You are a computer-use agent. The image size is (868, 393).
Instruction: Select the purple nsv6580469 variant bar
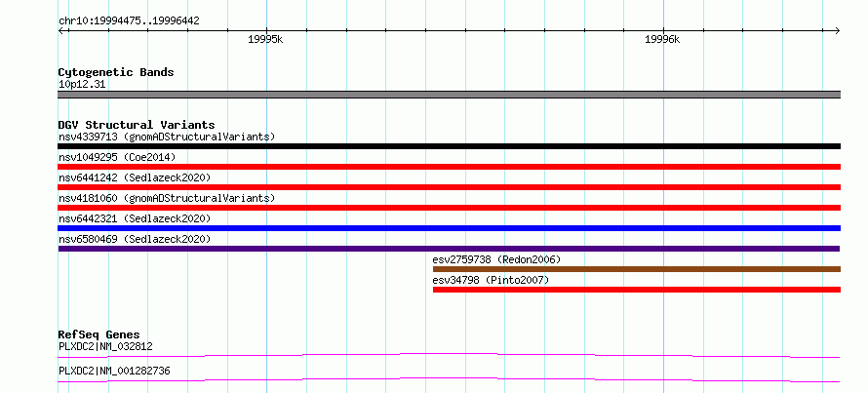click(450, 249)
